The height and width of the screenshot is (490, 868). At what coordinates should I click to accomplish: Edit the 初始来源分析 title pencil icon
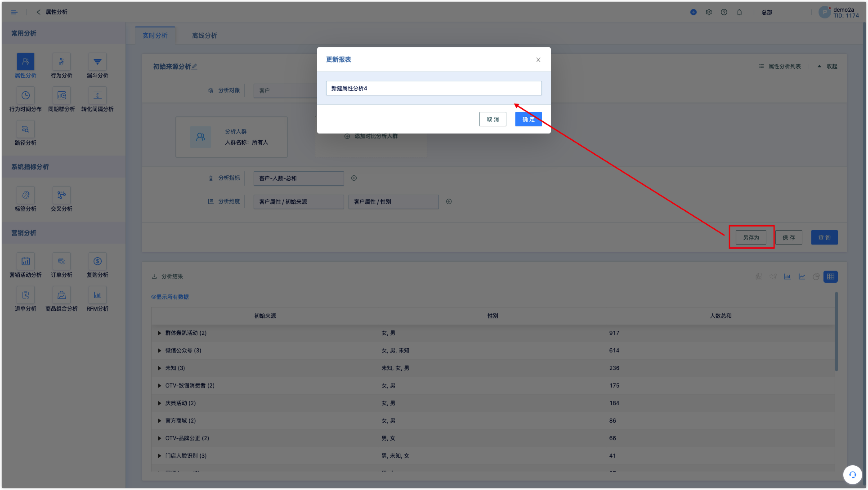coord(195,67)
